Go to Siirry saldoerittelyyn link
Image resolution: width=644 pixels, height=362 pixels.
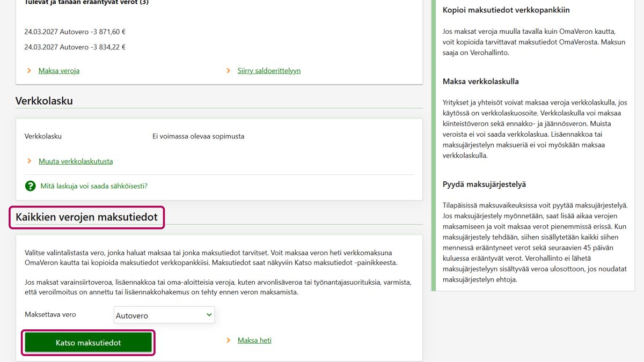(x=269, y=71)
